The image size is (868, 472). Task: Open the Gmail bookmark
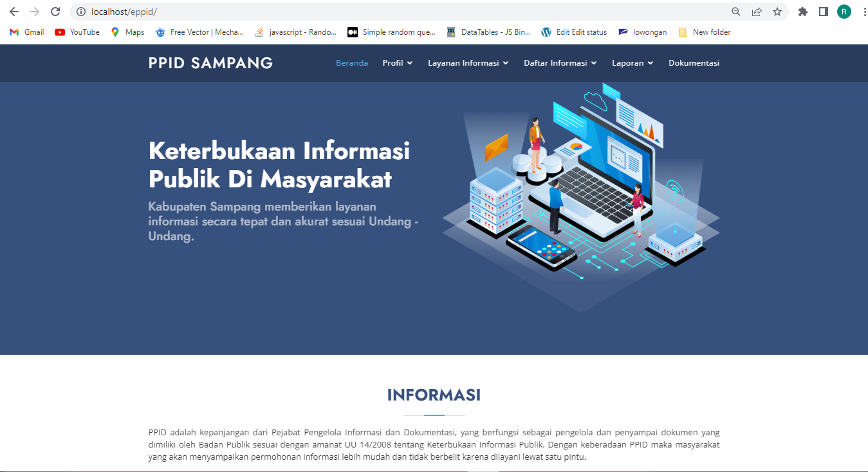pos(27,32)
